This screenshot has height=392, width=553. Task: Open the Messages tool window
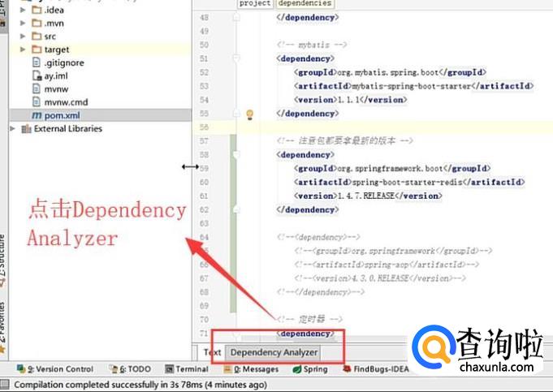point(255,369)
